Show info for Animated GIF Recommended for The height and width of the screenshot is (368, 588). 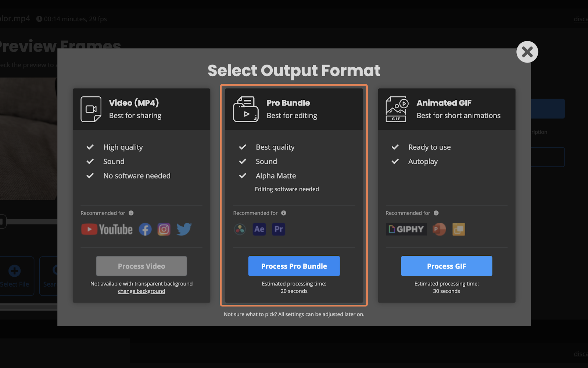pos(436,213)
